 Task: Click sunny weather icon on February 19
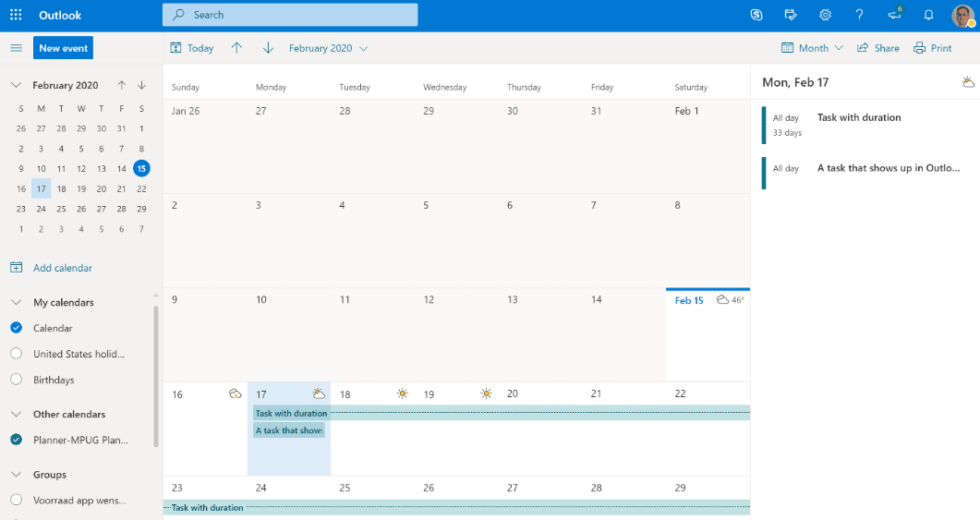(x=486, y=393)
